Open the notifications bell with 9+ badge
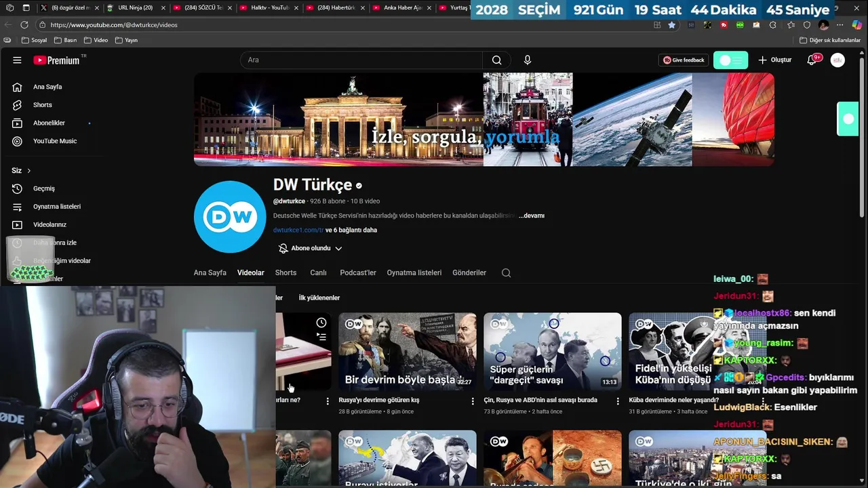The width and height of the screenshot is (868, 488). pyautogui.click(x=812, y=60)
